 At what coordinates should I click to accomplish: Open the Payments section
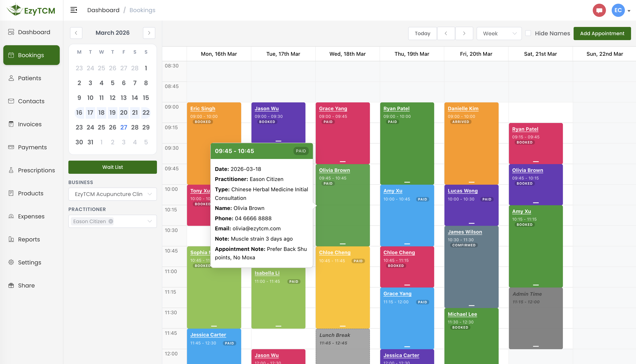32,147
